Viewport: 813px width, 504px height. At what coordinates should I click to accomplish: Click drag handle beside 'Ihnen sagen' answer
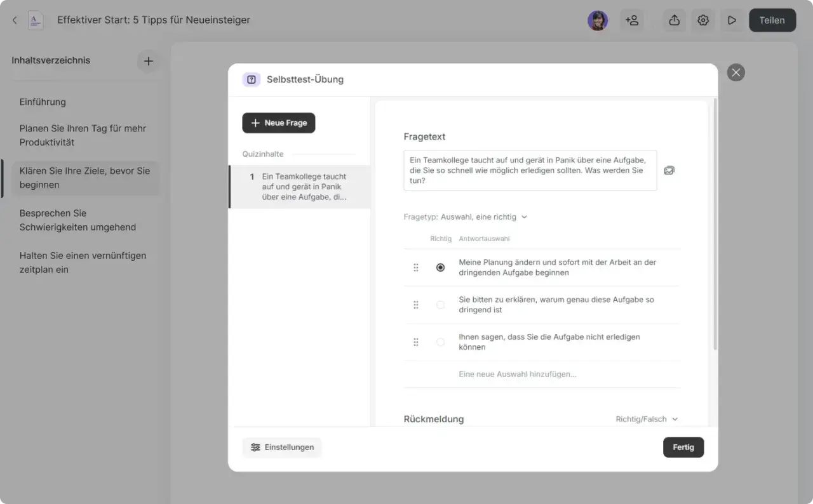[416, 342]
